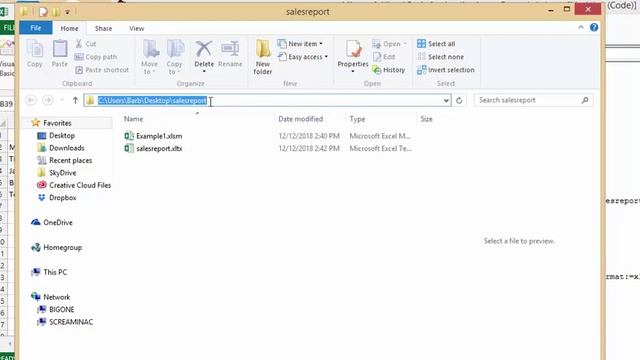Image resolution: width=640 pixels, height=360 pixels.
Task: Click the Search salesreport box
Action: [533, 100]
